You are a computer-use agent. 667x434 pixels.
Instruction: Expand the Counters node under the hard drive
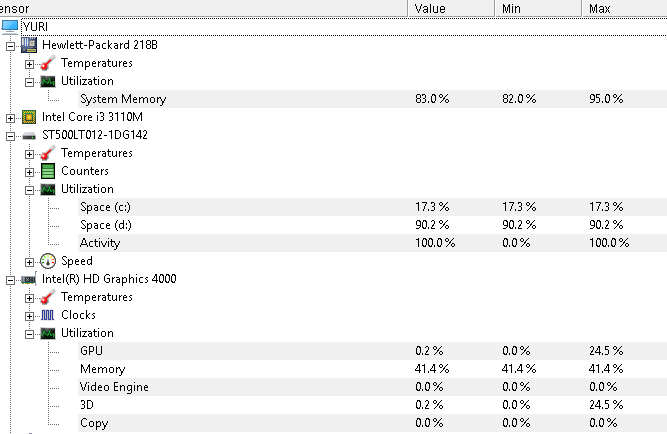29,172
